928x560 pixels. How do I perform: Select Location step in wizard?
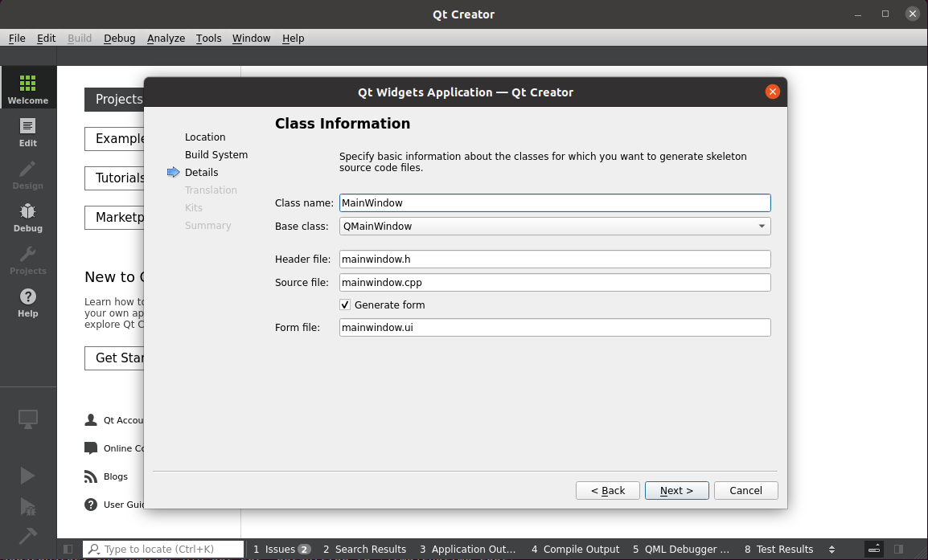[205, 137]
